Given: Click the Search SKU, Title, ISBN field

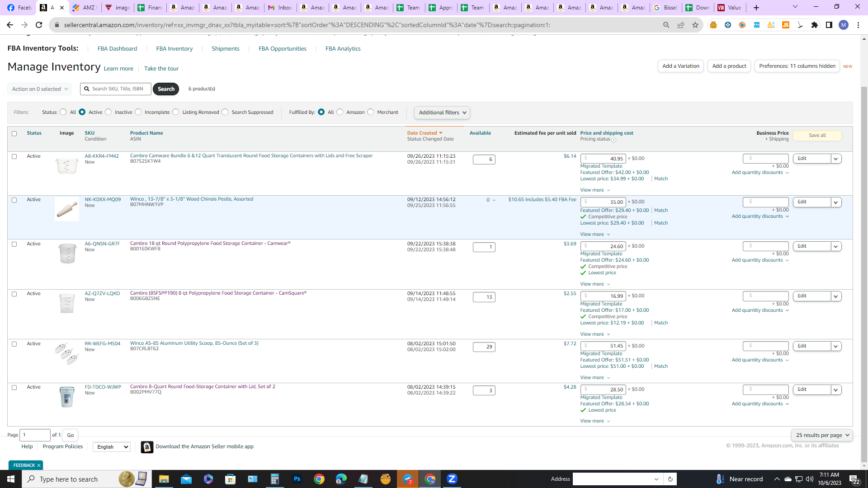Looking at the screenshot, I should [116, 89].
